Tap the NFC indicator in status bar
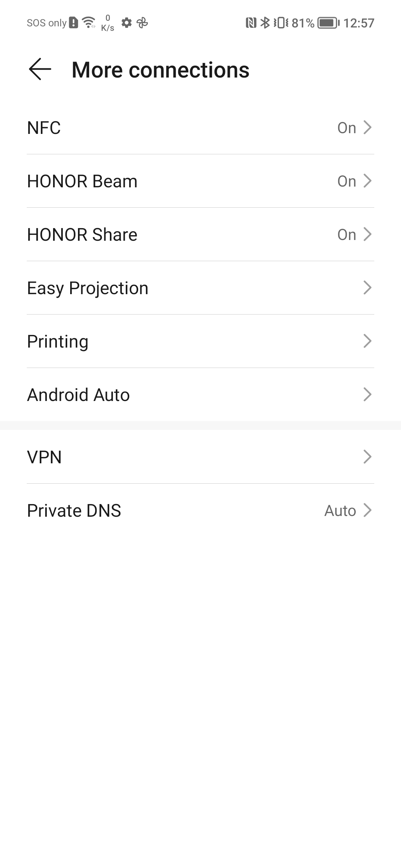This screenshot has height=868, width=401. point(251,23)
